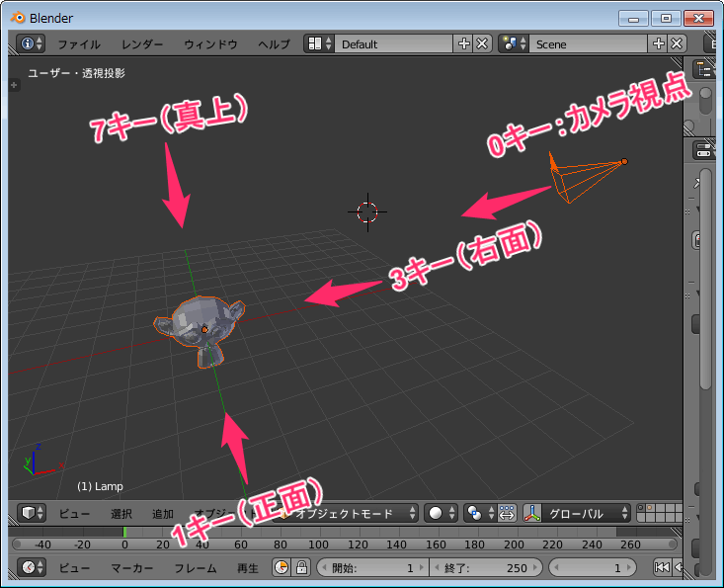This screenshot has width=724, height=588.
Task: Delete the current Scene with X icon
Action: (677, 43)
